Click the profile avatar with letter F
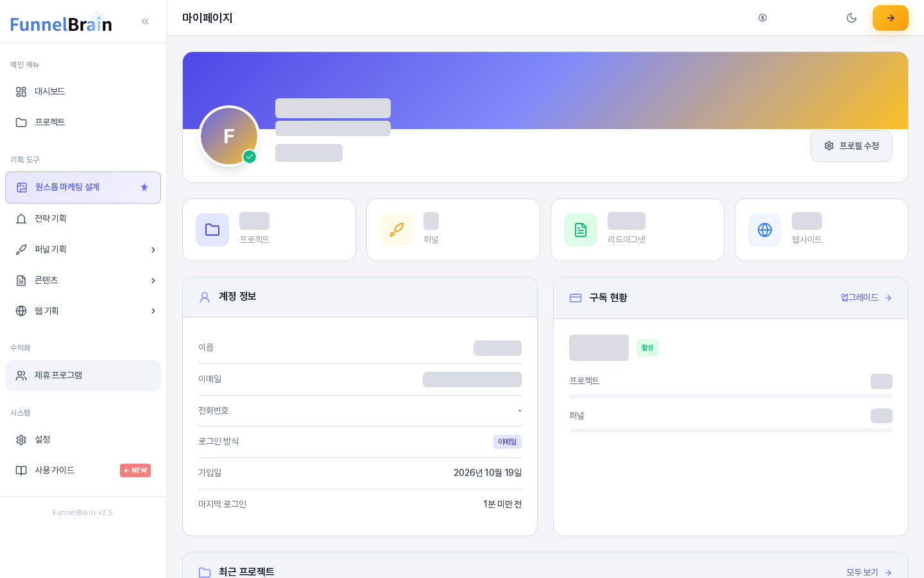The width and height of the screenshot is (924, 578). coord(229,136)
